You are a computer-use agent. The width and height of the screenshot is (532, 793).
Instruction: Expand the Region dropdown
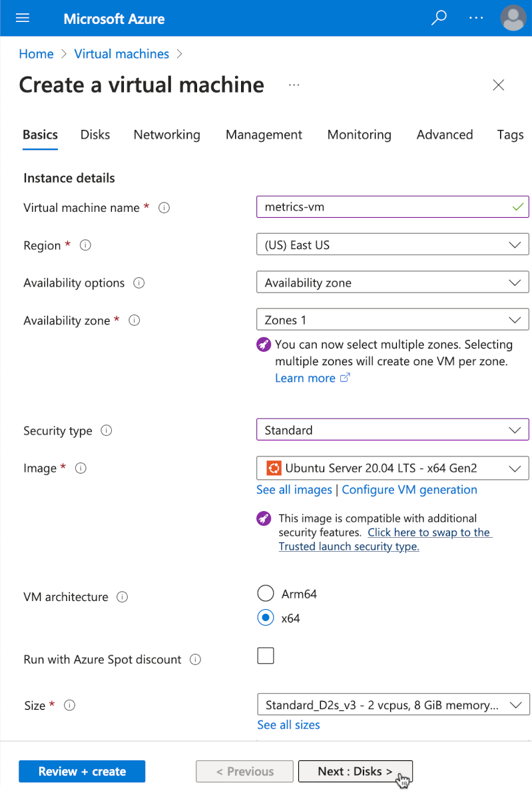coord(392,245)
